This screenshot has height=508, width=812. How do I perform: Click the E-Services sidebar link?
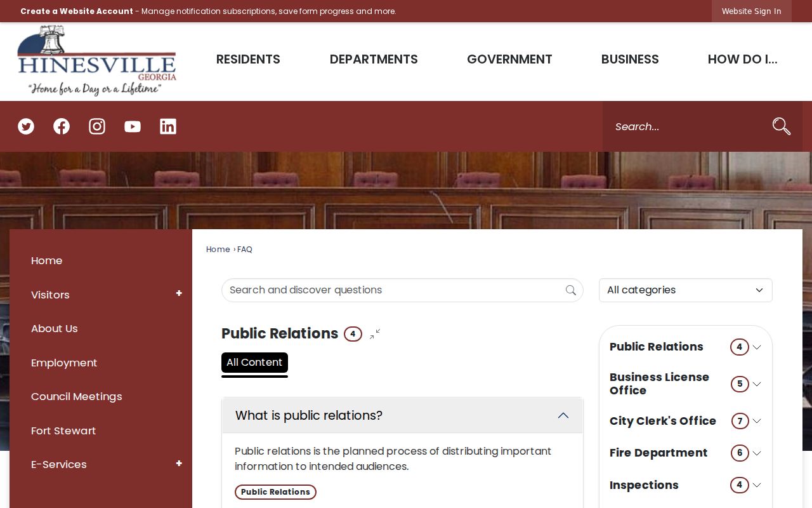[x=59, y=465]
